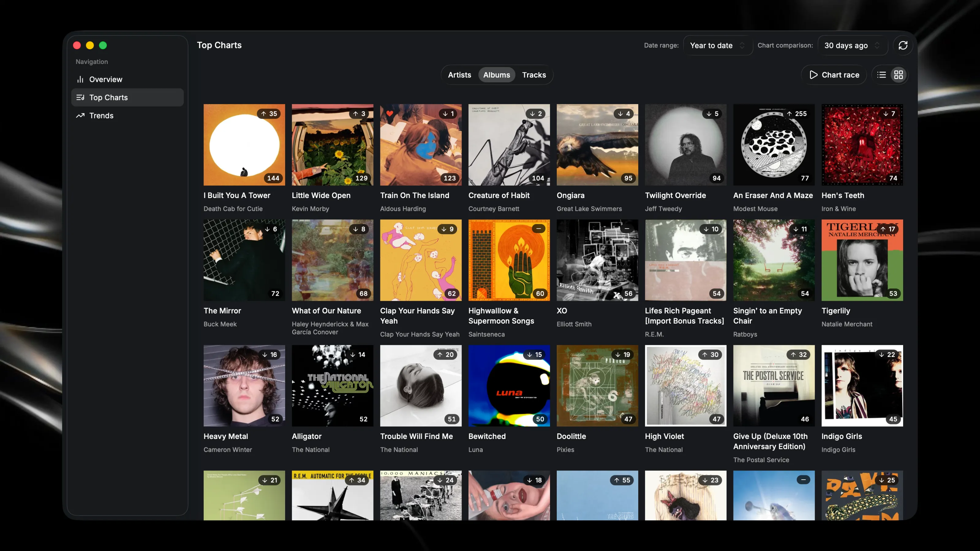Click artist name Natalie Merchant
This screenshot has width=980, height=551.
[x=846, y=324]
